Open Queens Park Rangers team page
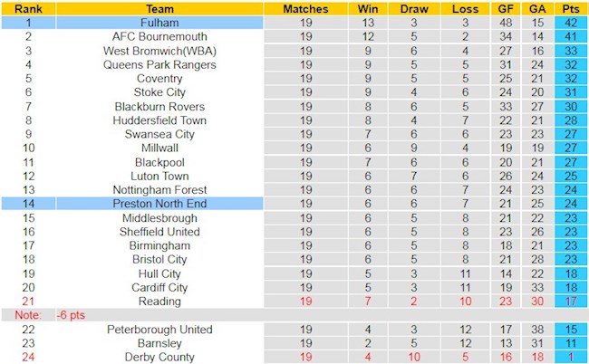 tap(159, 64)
